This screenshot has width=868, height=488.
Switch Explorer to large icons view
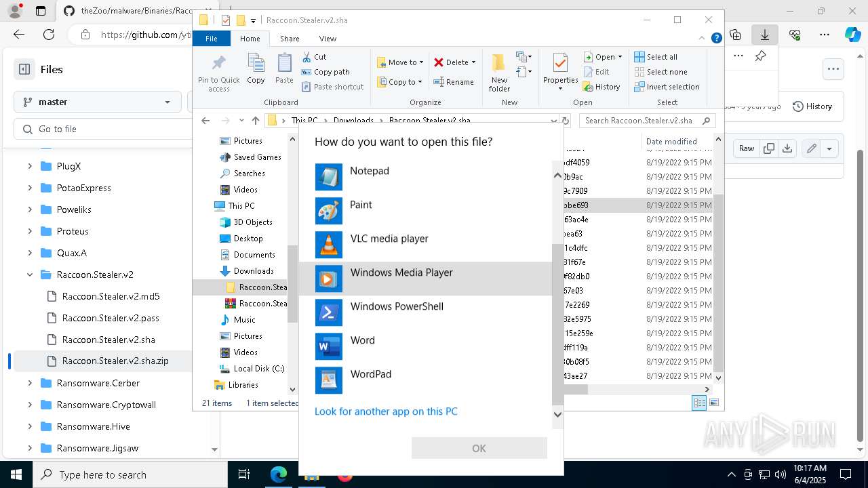click(x=714, y=403)
